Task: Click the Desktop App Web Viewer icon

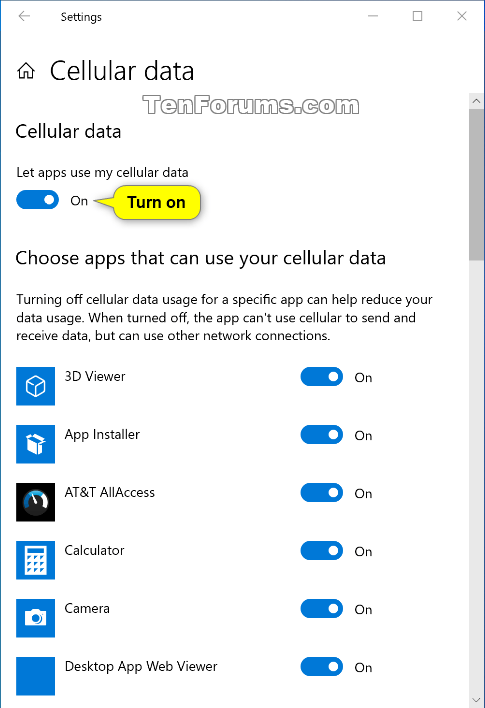Action: pyautogui.click(x=35, y=676)
